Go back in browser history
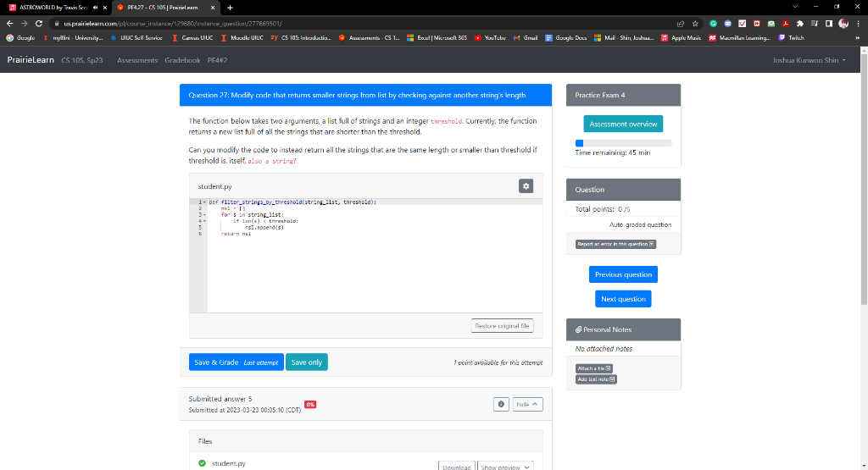 pos(10,23)
